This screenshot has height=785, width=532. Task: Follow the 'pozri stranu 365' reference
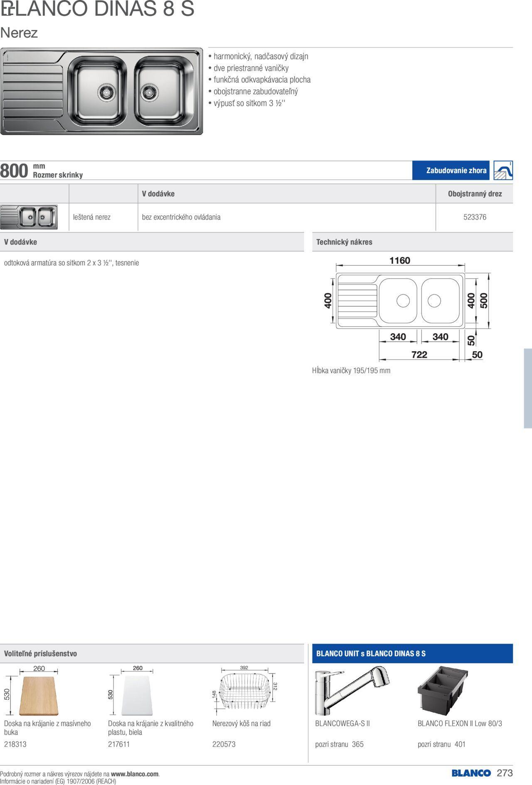[339, 744]
